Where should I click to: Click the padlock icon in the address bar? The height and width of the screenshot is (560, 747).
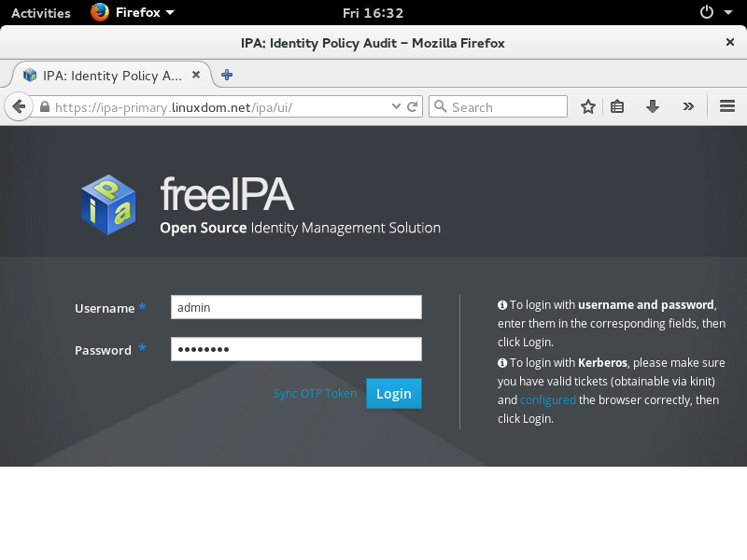point(47,105)
